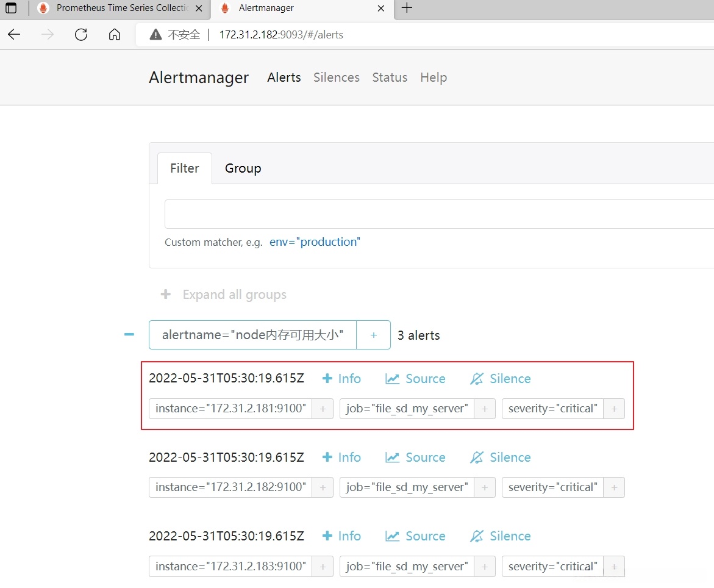Switch to the Group tab
The height and width of the screenshot is (588, 714).
[x=243, y=168]
